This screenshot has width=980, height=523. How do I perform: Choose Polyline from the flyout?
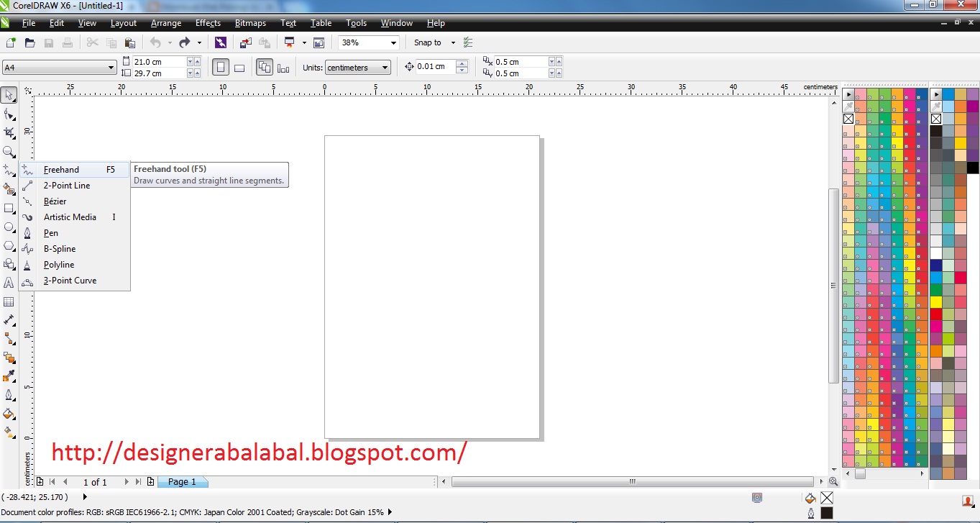click(x=74, y=265)
